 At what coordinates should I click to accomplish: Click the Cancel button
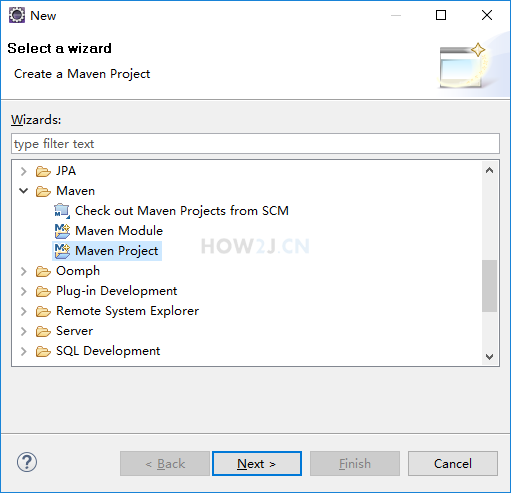pos(453,464)
